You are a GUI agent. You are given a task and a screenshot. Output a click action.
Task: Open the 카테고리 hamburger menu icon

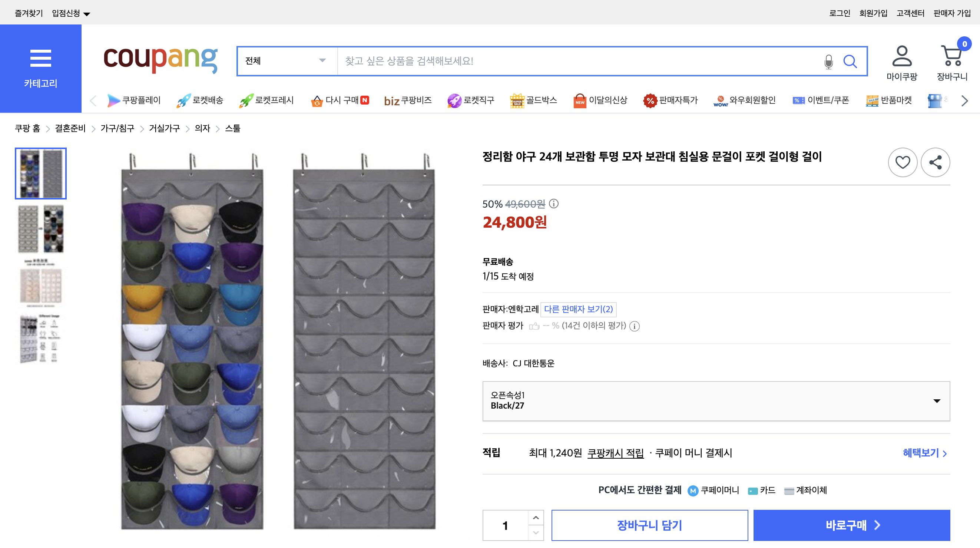41,58
